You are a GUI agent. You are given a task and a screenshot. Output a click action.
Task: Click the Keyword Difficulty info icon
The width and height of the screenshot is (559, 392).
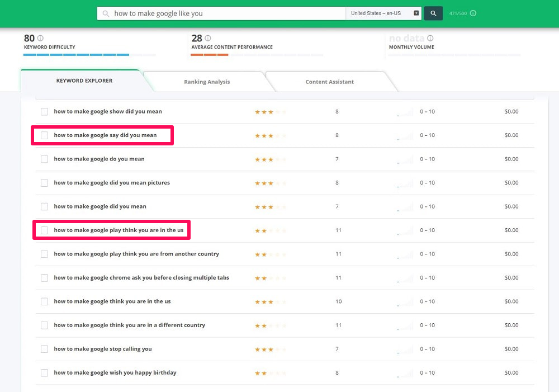(x=40, y=38)
